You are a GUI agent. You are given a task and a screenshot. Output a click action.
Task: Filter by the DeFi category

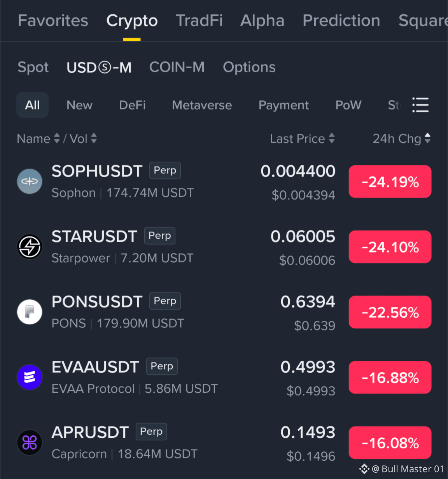pyautogui.click(x=132, y=105)
